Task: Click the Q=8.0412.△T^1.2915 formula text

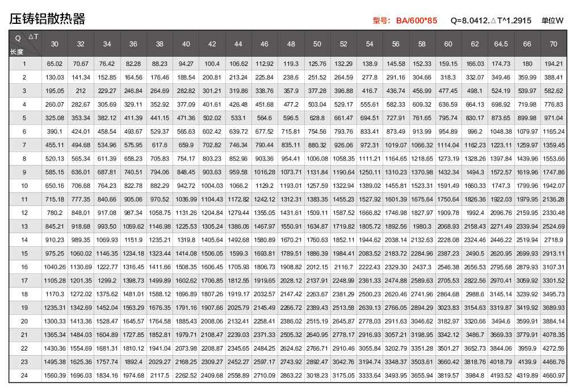Action: [x=490, y=20]
